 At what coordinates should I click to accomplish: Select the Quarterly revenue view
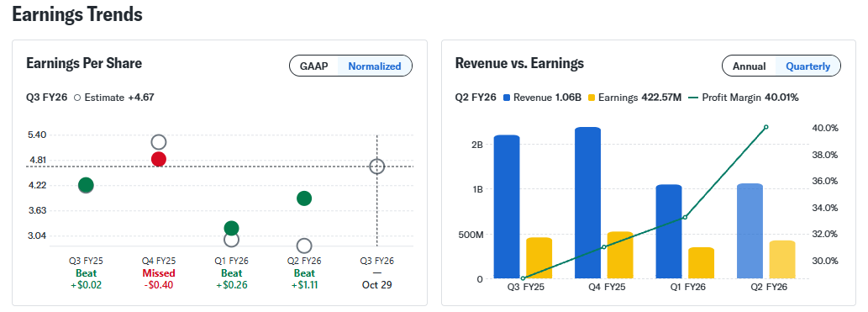click(808, 66)
